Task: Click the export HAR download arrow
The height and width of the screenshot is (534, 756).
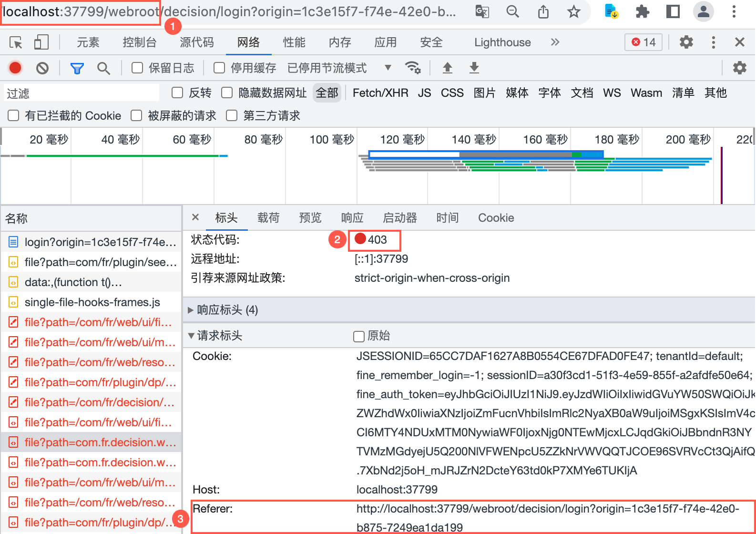Action: click(474, 68)
